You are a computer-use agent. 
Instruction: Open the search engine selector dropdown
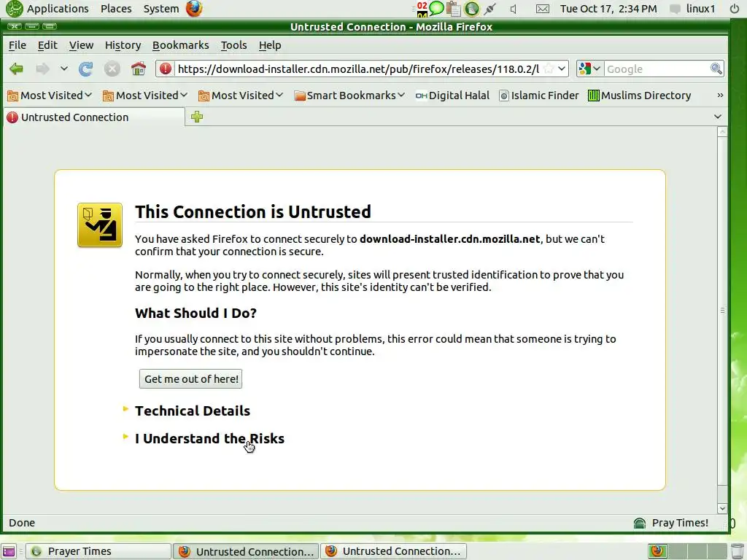click(589, 69)
